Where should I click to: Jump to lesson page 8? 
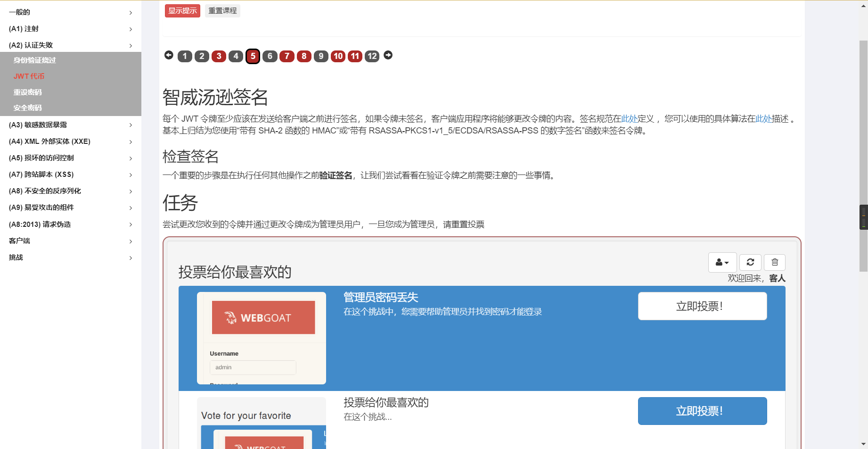click(304, 56)
